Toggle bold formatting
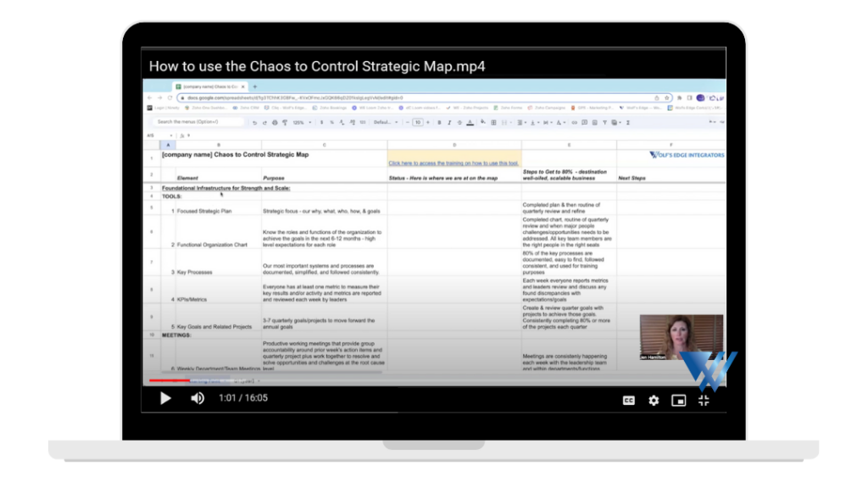The image size is (868, 482). point(440,122)
